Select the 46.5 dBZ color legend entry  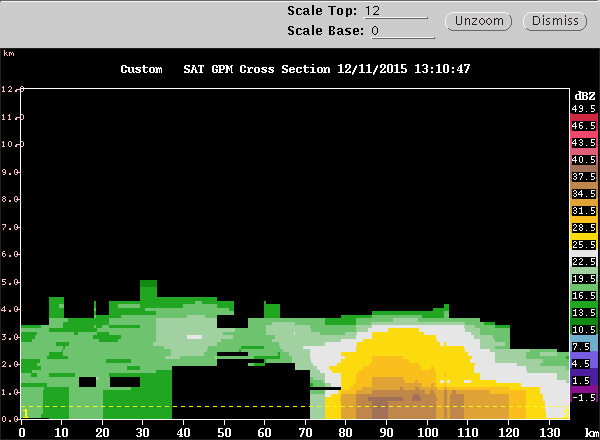coord(584,125)
